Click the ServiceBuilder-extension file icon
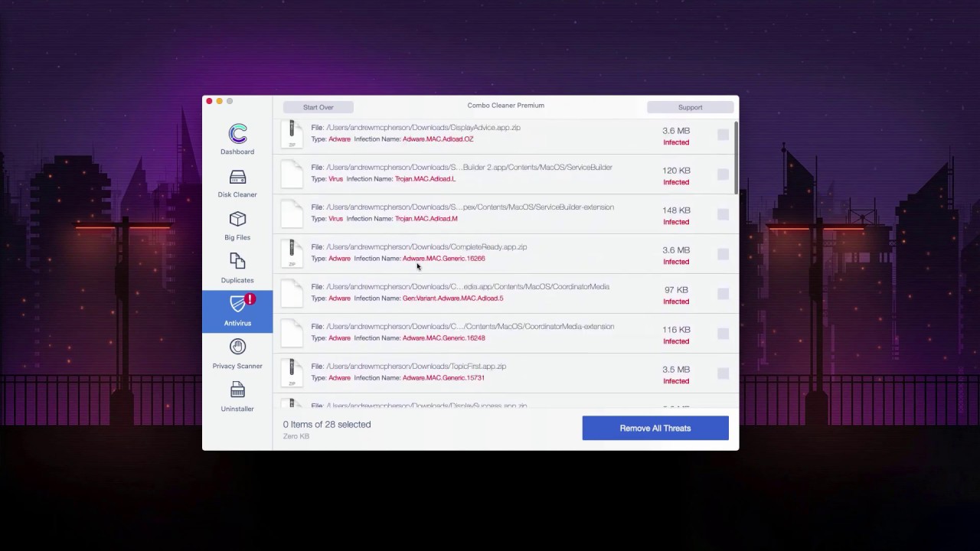The image size is (980, 551). pyautogui.click(x=292, y=214)
